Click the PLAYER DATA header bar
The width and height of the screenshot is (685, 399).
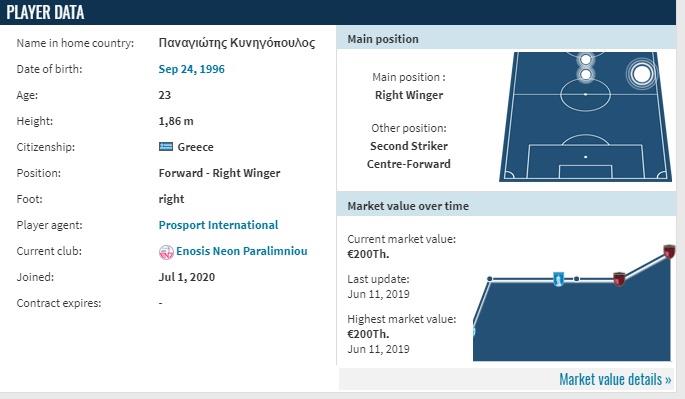pos(338,12)
